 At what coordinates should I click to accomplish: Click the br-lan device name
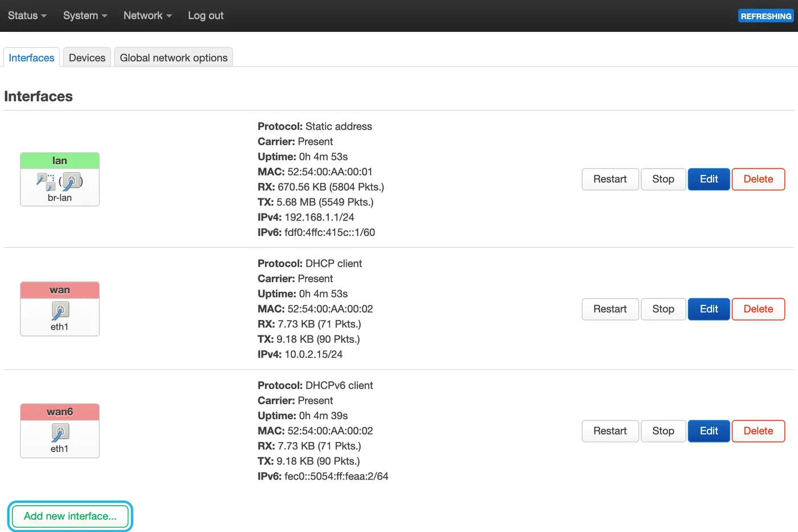[60, 198]
